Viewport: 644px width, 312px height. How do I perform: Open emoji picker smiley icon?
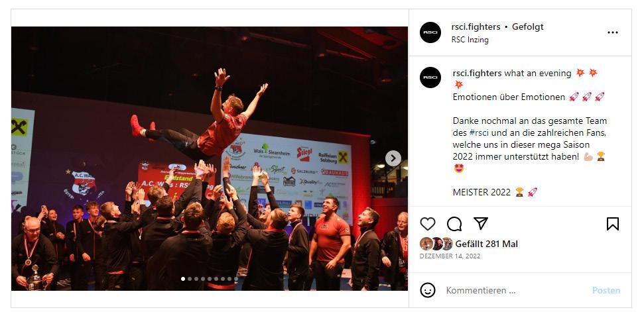click(x=428, y=290)
